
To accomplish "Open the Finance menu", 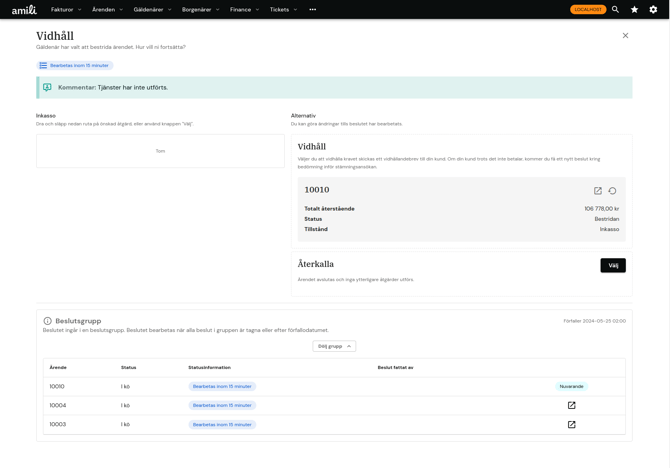I will [244, 9].
